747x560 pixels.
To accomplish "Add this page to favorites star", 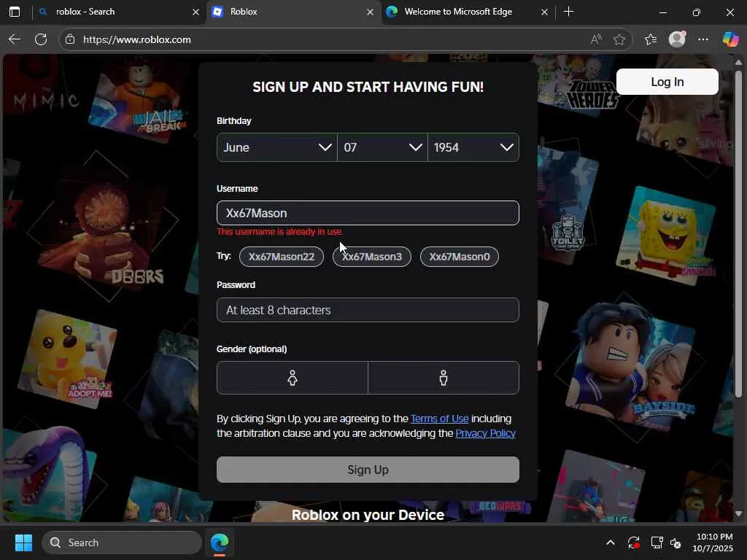I will coord(619,39).
